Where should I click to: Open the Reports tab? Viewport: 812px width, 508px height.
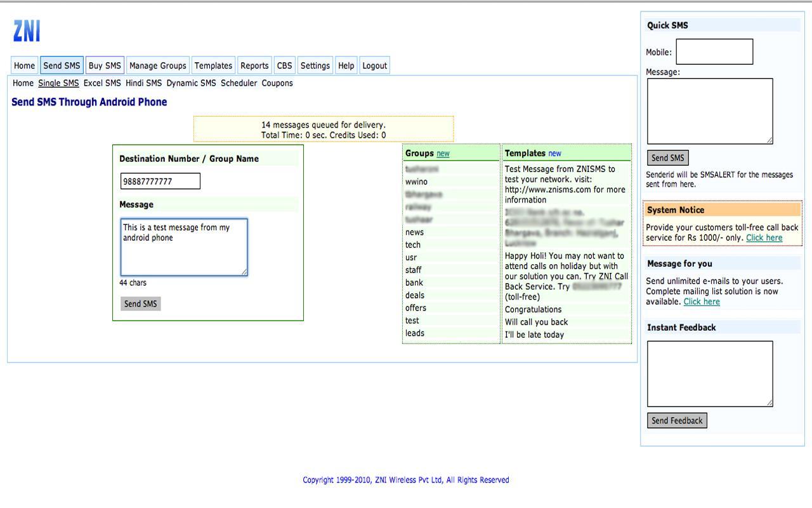pyautogui.click(x=254, y=65)
